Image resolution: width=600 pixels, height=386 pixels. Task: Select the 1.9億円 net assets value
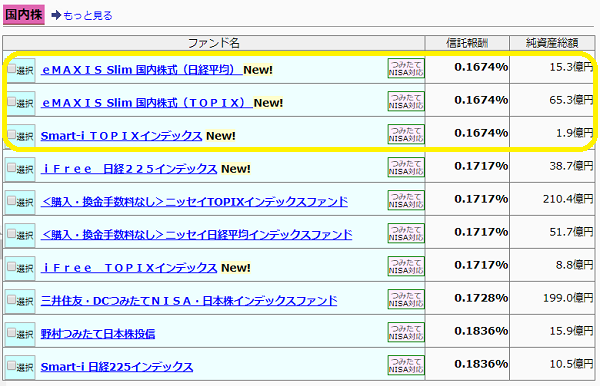(x=574, y=133)
